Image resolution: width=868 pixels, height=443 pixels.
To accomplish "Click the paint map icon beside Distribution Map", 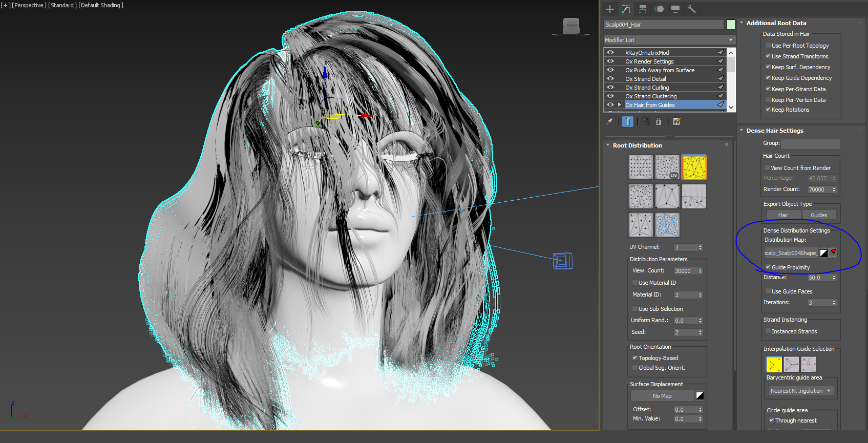I will coord(833,252).
